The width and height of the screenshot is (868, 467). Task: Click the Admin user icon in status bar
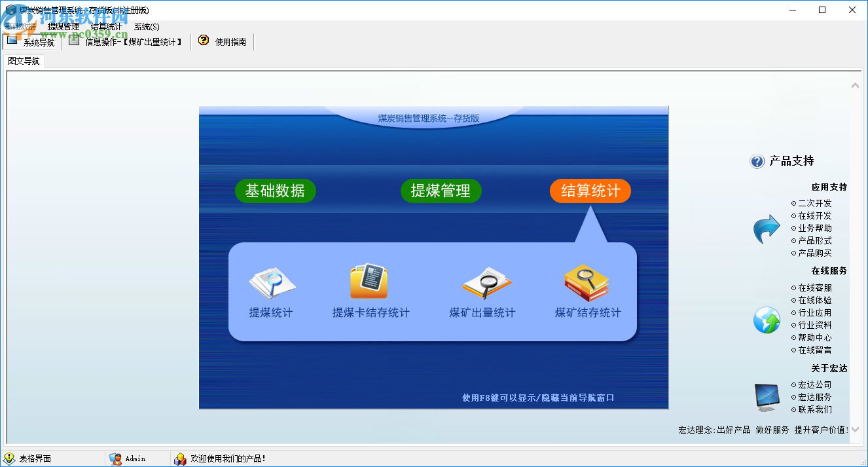tap(116, 458)
